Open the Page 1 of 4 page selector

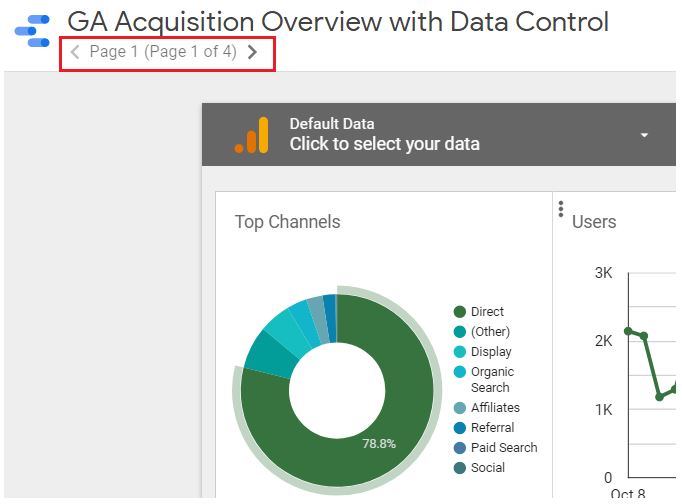click(x=163, y=52)
